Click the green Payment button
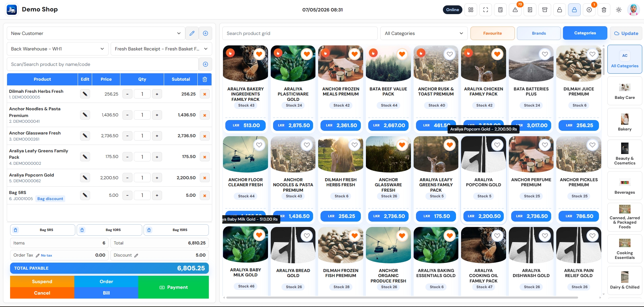The image size is (644, 307). pyautogui.click(x=174, y=287)
